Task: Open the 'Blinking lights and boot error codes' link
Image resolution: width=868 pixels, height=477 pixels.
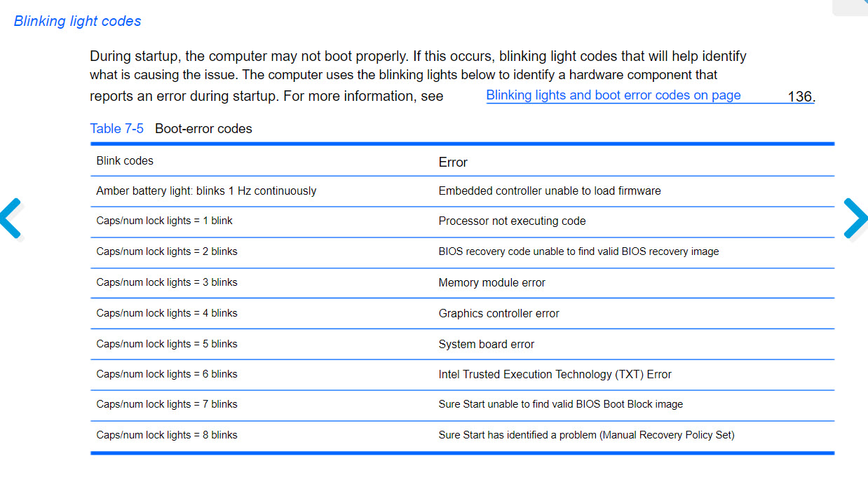Action: pyautogui.click(x=613, y=95)
